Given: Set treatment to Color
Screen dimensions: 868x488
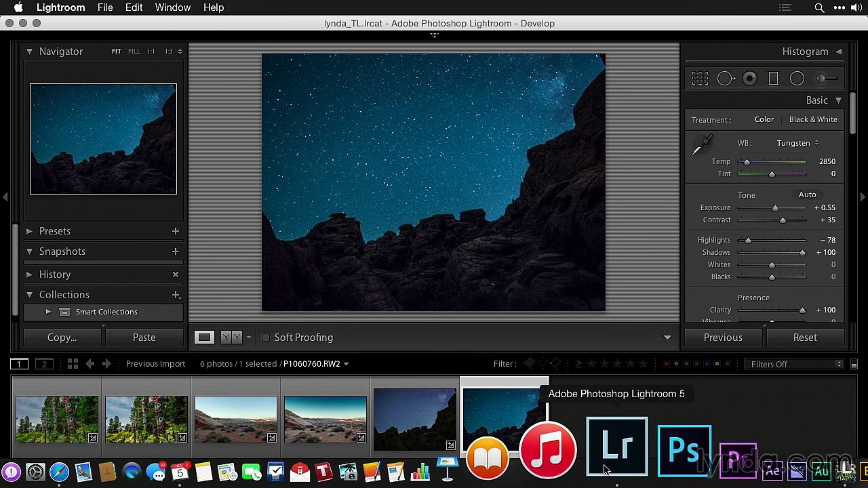Looking at the screenshot, I should 764,119.
